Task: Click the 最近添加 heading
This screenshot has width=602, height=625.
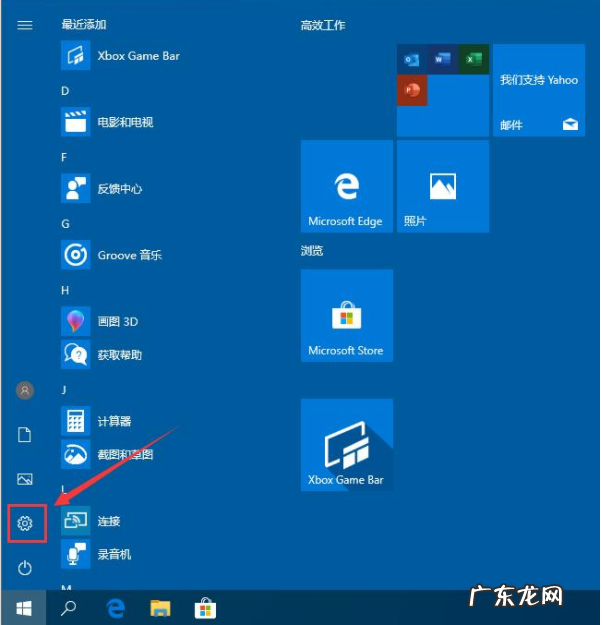Action: [x=84, y=25]
